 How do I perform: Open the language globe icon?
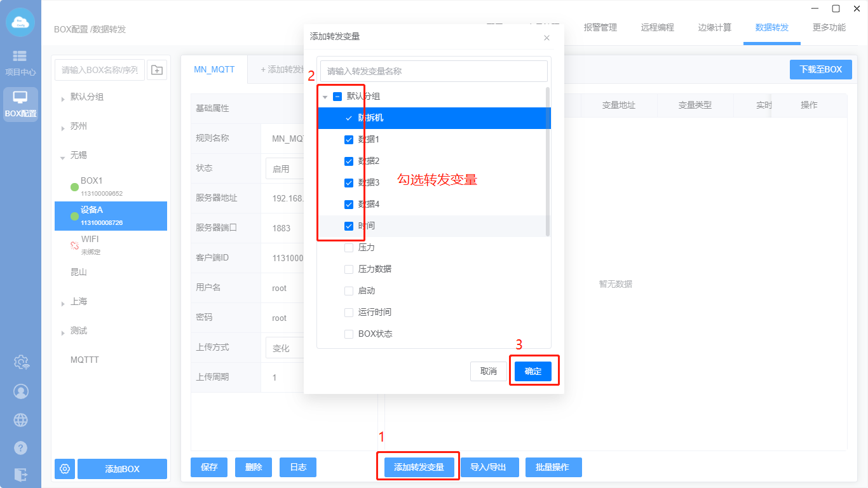click(x=21, y=419)
